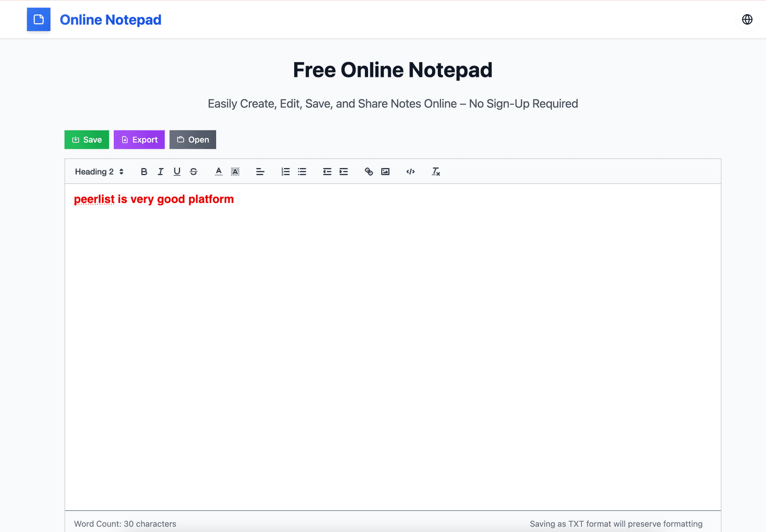
Task: Toggle strikethrough formatting
Action: 194,171
